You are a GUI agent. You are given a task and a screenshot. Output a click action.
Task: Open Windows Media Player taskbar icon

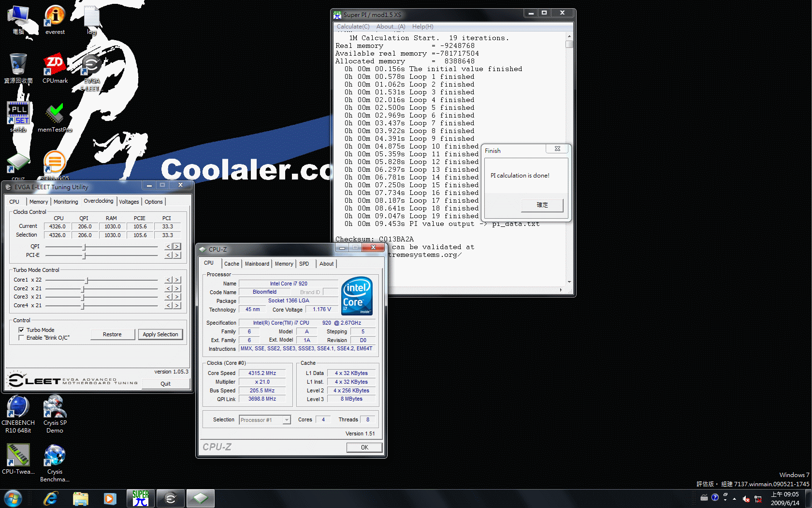[x=110, y=498]
